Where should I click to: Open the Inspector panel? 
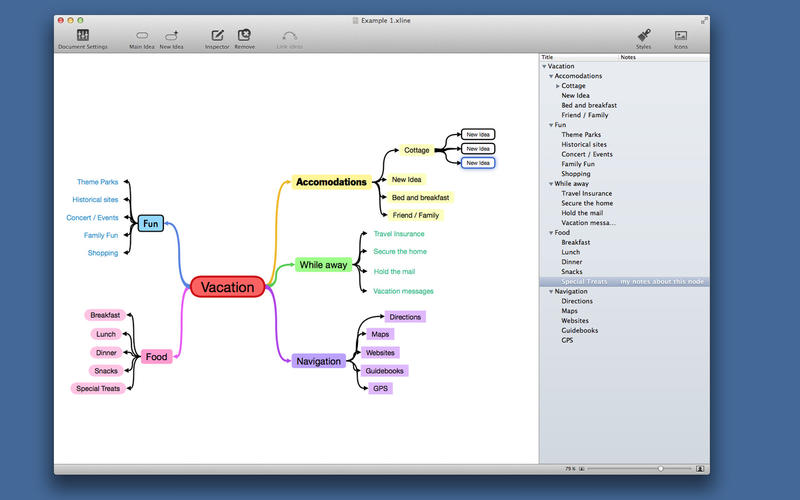pyautogui.click(x=217, y=36)
